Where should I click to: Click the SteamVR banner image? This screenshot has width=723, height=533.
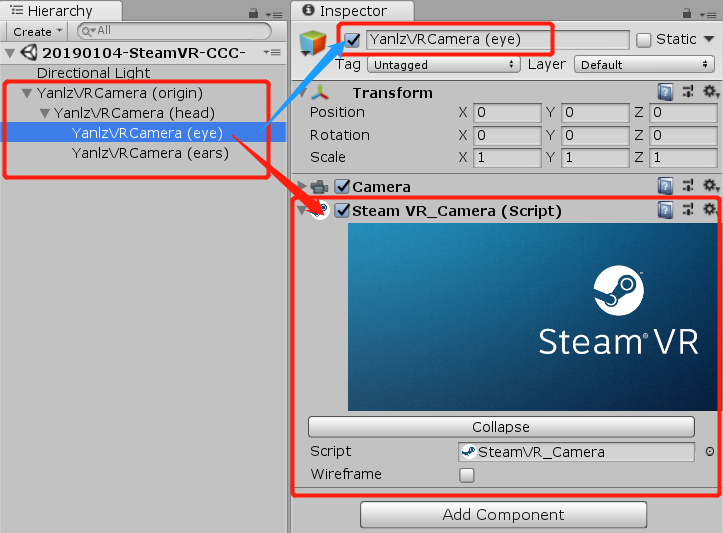(533, 317)
